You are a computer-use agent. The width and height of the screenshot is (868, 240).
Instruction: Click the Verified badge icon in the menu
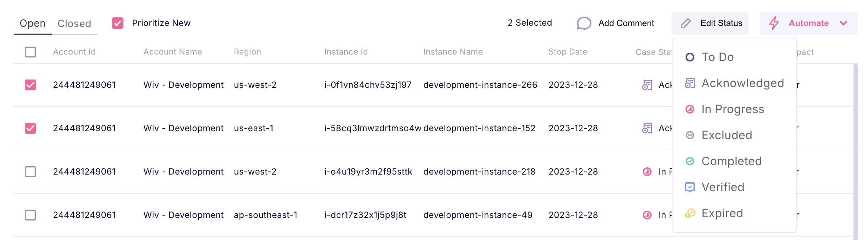pos(690,187)
